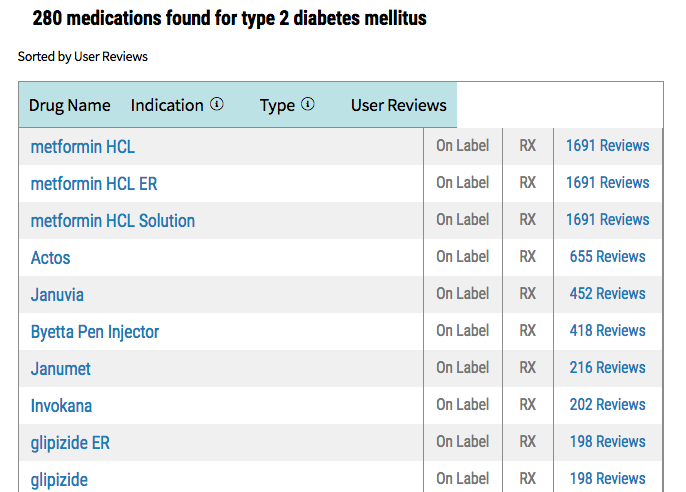The width and height of the screenshot is (686, 492).
Task: Click On Label in the Januvia row
Action: pyautogui.click(x=462, y=293)
